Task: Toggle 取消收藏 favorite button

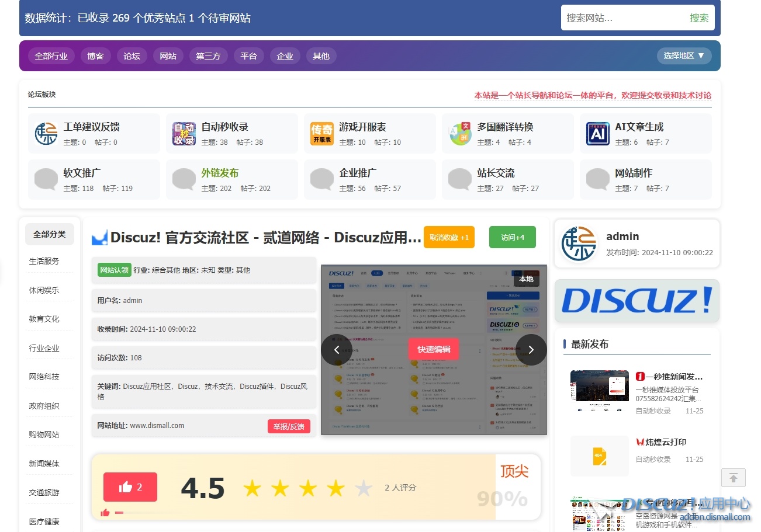Action: (449, 237)
